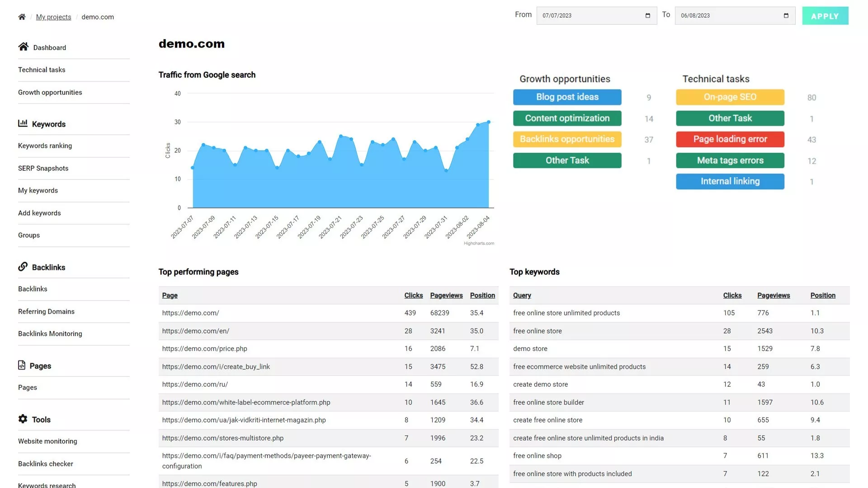Screen dimensions: 868x488
Task: Sort top keywords by Position column
Action: pos(822,296)
